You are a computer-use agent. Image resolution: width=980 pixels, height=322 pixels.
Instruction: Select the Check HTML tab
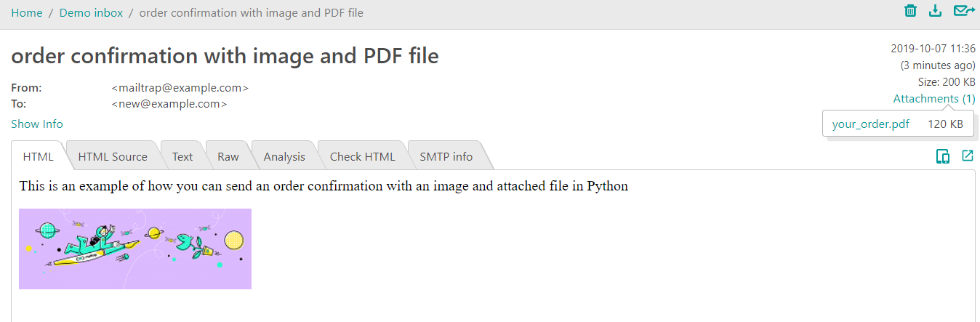coord(362,156)
